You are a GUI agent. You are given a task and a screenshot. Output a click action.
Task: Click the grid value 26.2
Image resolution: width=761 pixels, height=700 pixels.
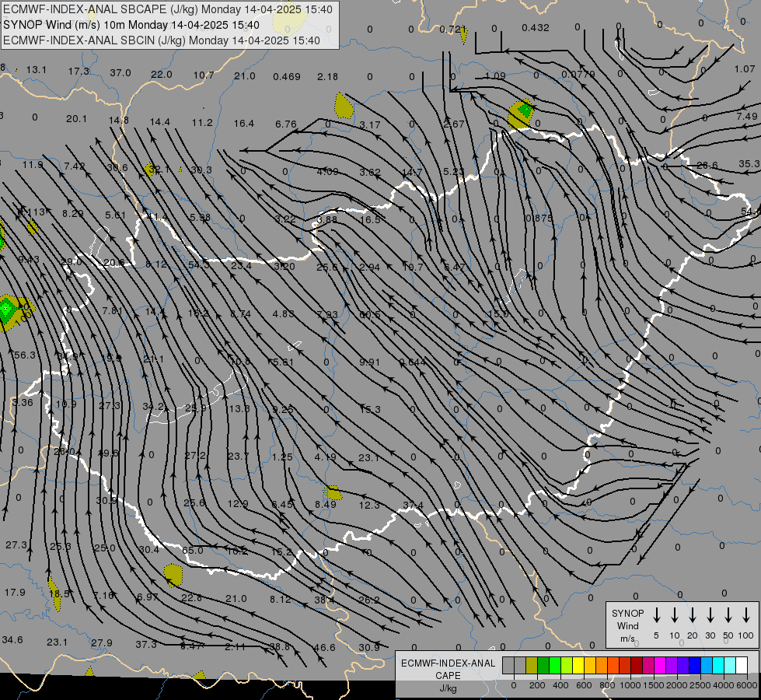pos(369,600)
